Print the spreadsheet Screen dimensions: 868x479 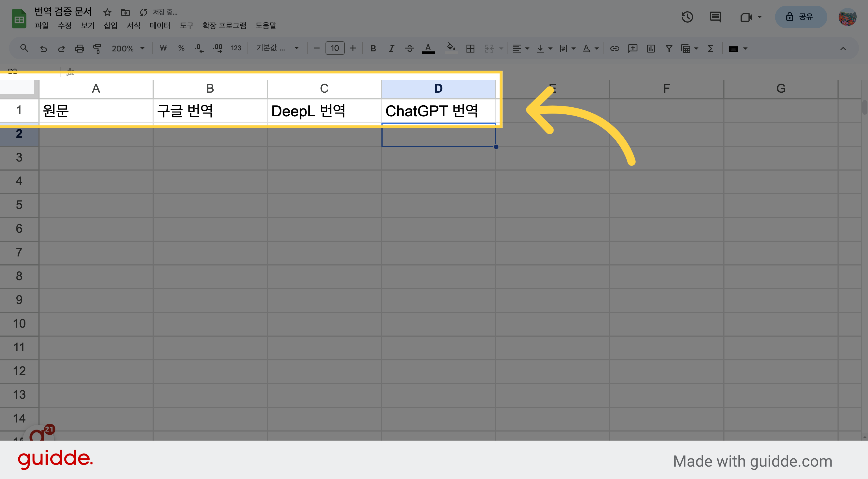pos(79,49)
